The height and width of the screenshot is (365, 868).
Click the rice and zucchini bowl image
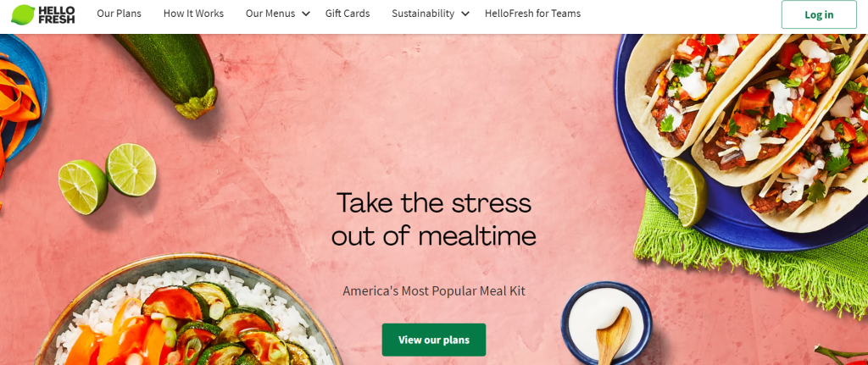(x=188, y=312)
